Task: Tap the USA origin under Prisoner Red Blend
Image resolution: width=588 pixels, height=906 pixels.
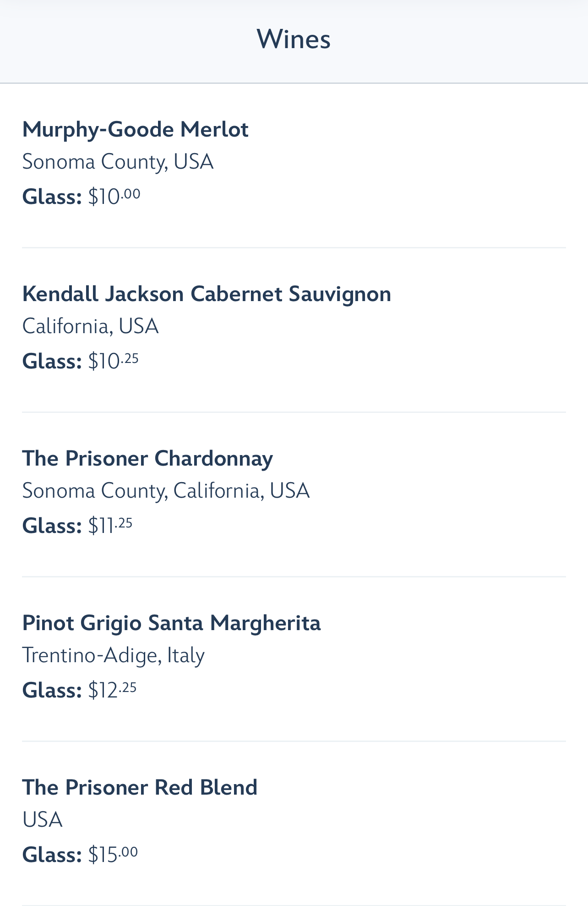Action: 42,820
